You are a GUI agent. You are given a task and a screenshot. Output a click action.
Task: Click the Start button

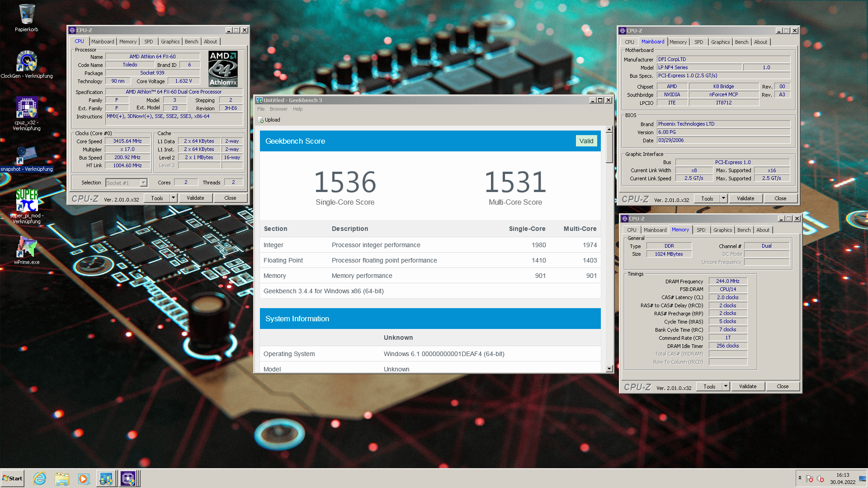tap(12, 479)
